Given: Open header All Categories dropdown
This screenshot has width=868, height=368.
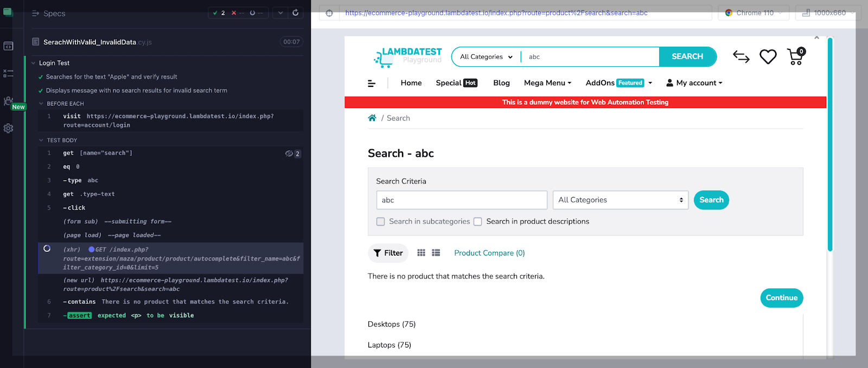Looking at the screenshot, I should [x=486, y=56].
